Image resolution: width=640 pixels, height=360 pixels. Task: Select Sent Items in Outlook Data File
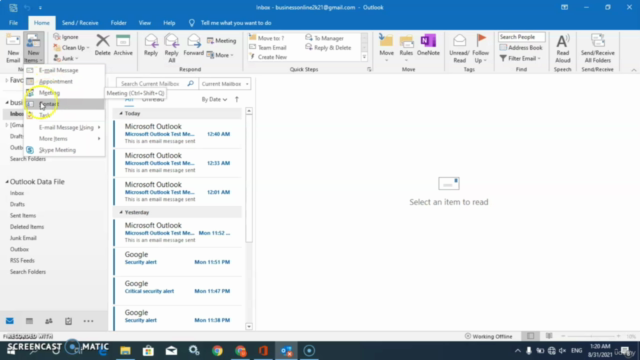pos(23,216)
